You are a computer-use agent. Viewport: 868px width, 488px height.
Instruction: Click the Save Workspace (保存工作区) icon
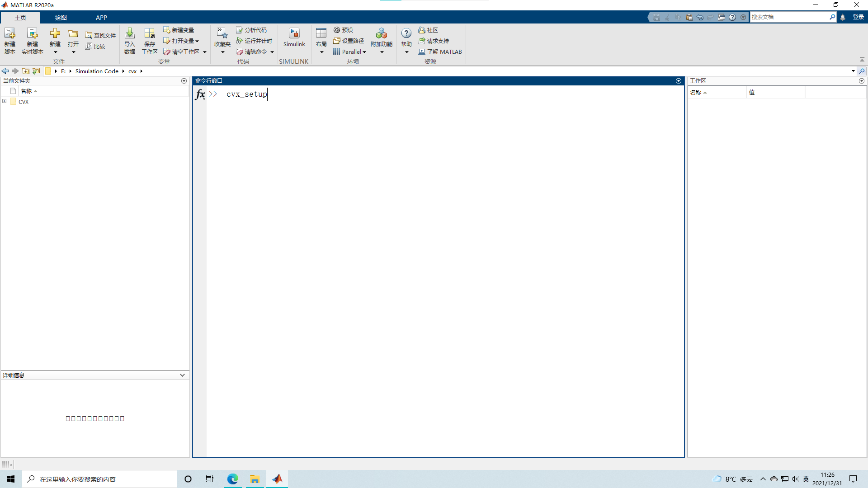149,34
